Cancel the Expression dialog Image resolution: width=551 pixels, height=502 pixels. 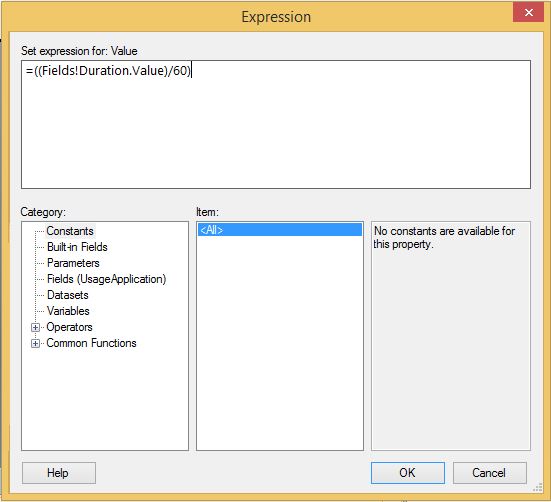490,473
